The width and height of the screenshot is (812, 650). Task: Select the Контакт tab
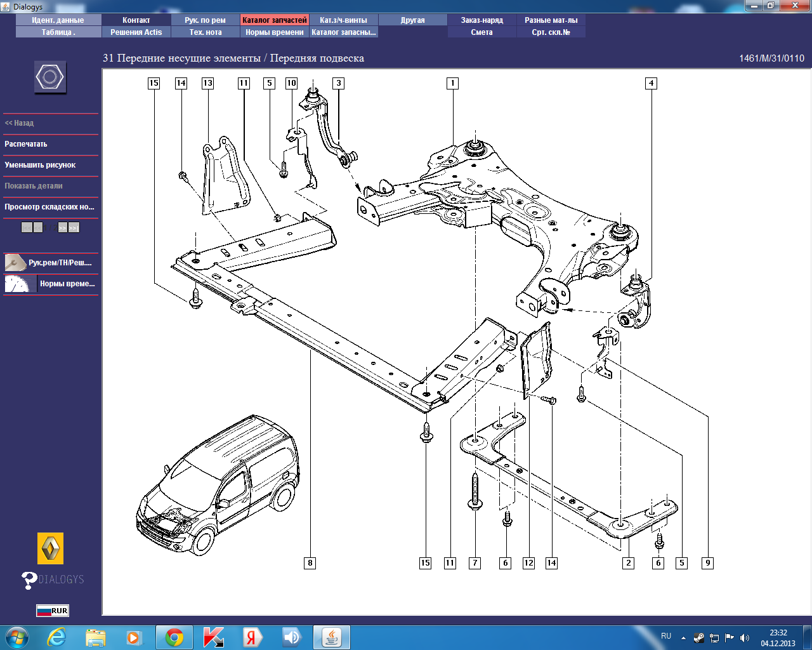[136, 20]
